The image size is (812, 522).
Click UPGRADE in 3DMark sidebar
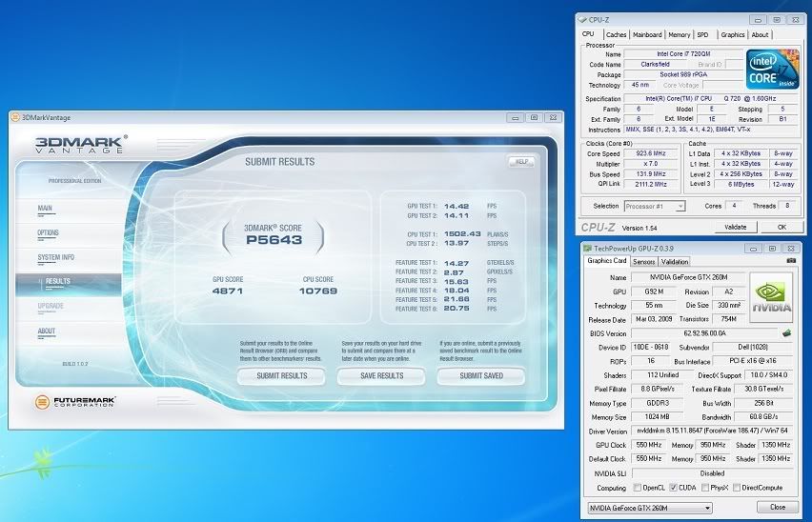(x=51, y=306)
